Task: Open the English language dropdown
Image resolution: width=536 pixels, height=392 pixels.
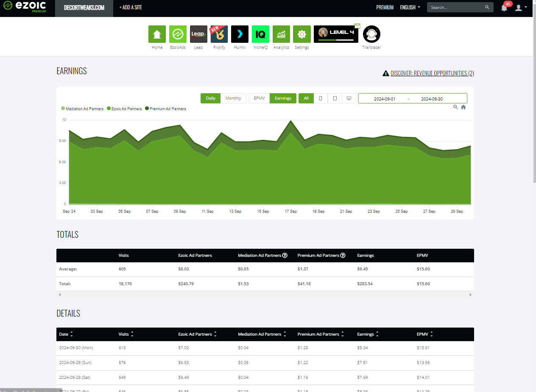Action: 410,7
